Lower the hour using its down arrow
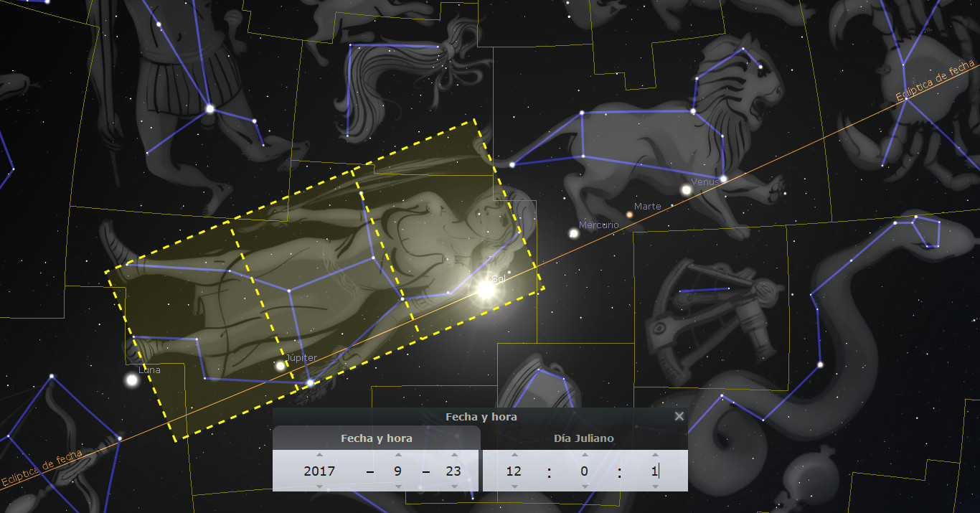This screenshot has height=513, width=980. (x=514, y=486)
